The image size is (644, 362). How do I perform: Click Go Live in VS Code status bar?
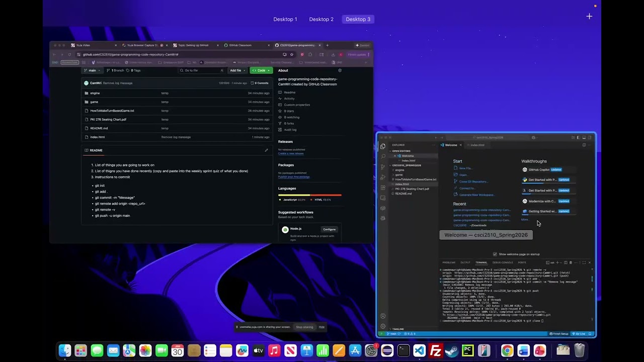tap(579, 334)
